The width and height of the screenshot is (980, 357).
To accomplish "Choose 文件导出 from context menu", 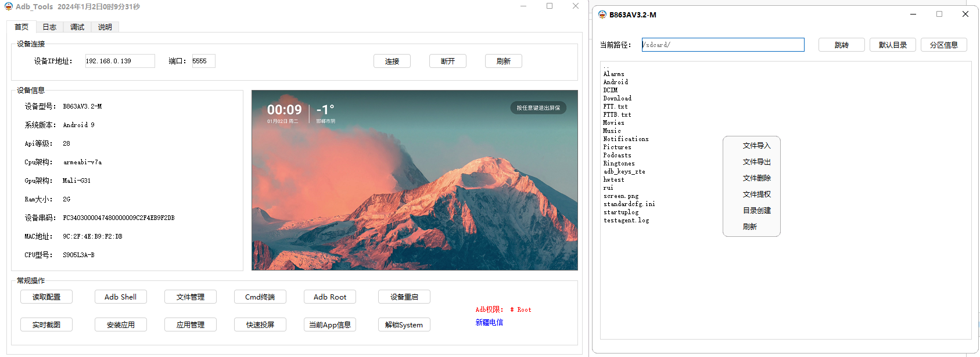I will (756, 162).
